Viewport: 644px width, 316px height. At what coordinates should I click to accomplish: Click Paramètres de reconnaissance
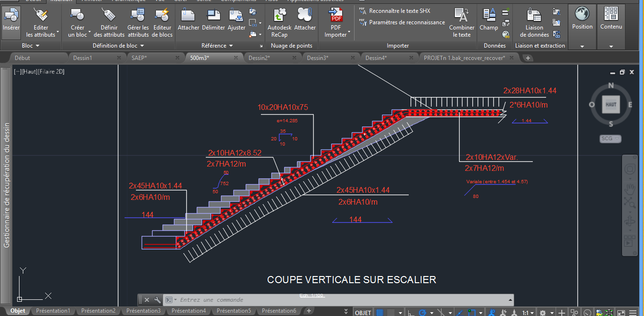(402, 22)
